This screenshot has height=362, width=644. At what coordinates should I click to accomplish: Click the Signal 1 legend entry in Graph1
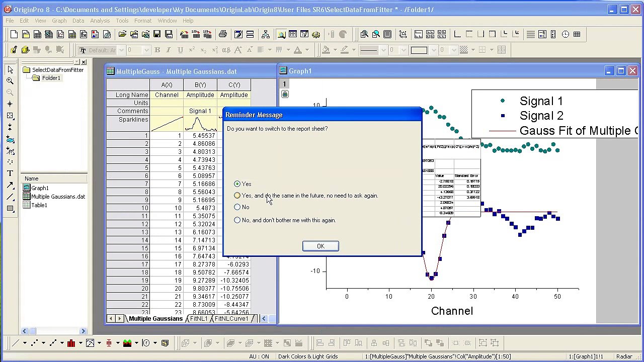pyautogui.click(x=541, y=101)
